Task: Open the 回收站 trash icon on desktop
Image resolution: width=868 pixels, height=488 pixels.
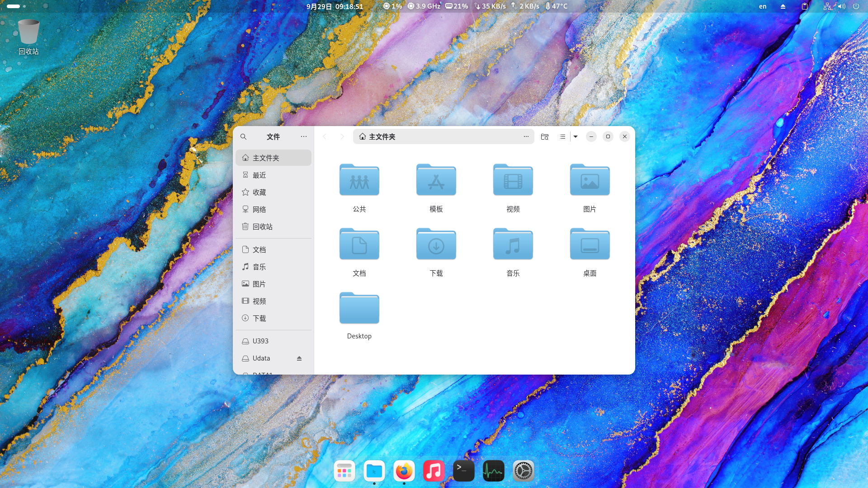Action: click(x=28, y=37)
